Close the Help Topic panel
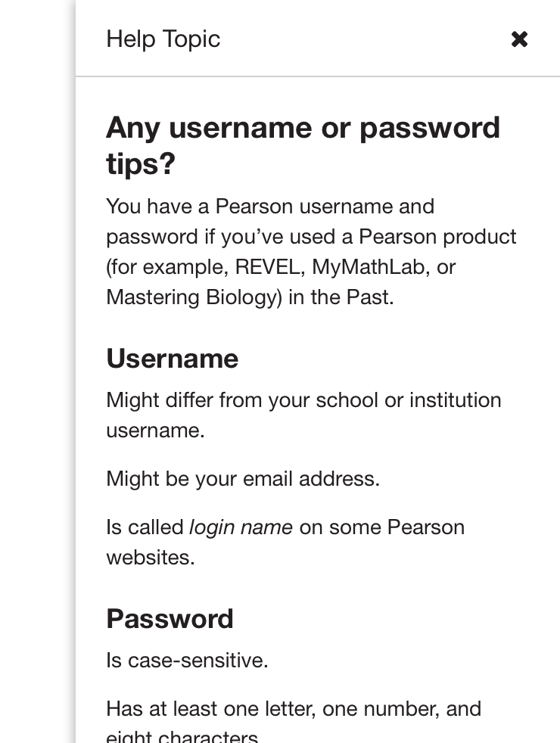The height and width of the screenshot is (743, 560). 519,39
